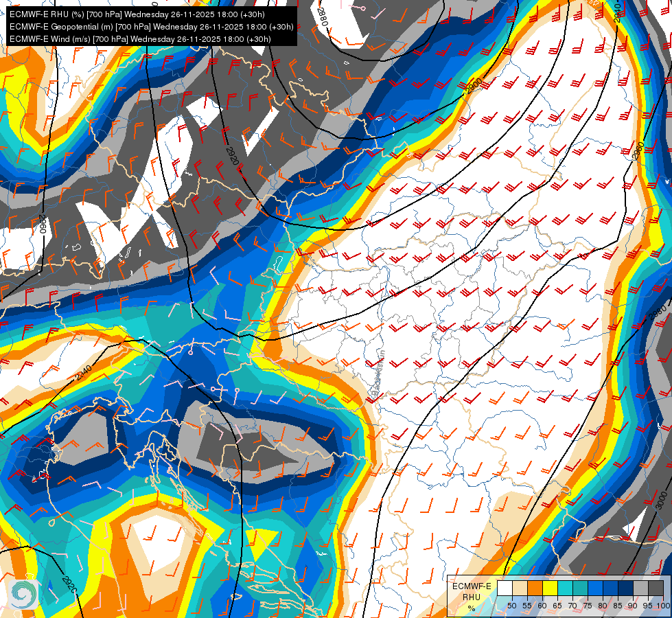Click the ECMWF-E Wind (m/s) header line
The height and width of the screenshot is (618, 672).
140,39
